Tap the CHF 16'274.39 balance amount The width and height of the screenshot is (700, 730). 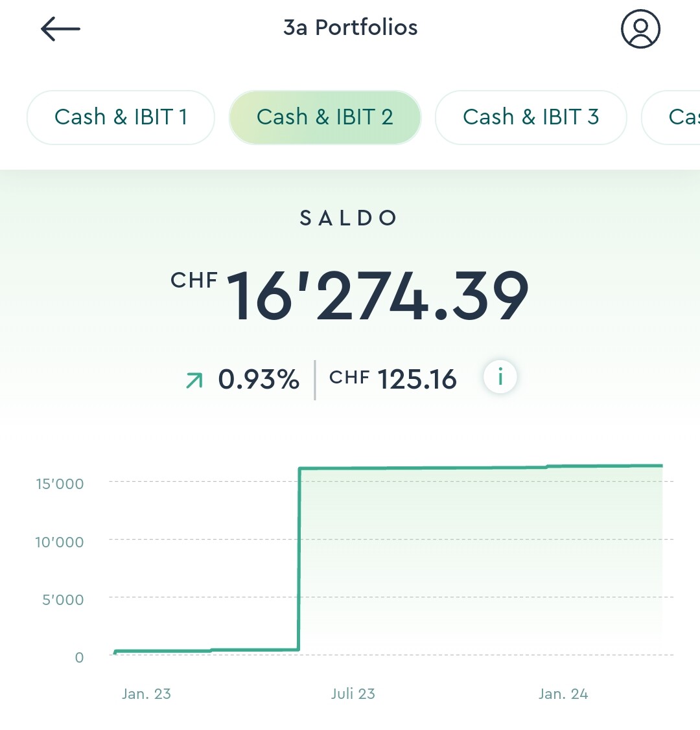pyautogui.click(x=350, y=296)
